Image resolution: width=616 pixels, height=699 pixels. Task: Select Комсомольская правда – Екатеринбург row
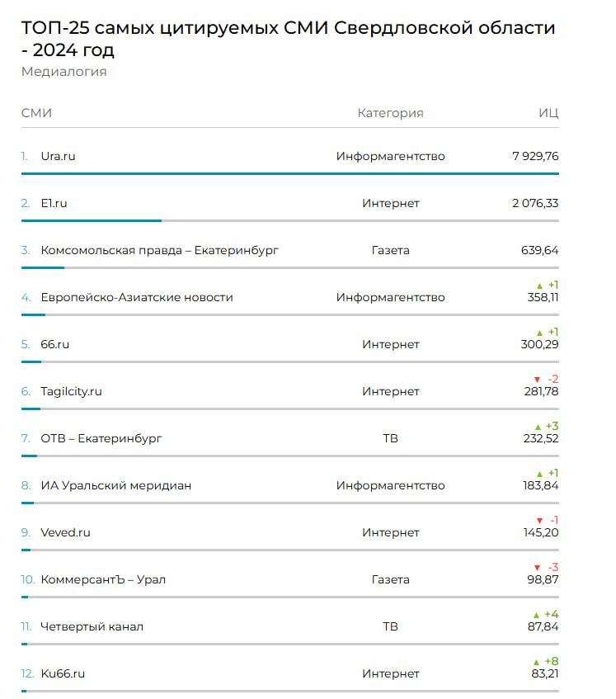(x=159, y=250)
